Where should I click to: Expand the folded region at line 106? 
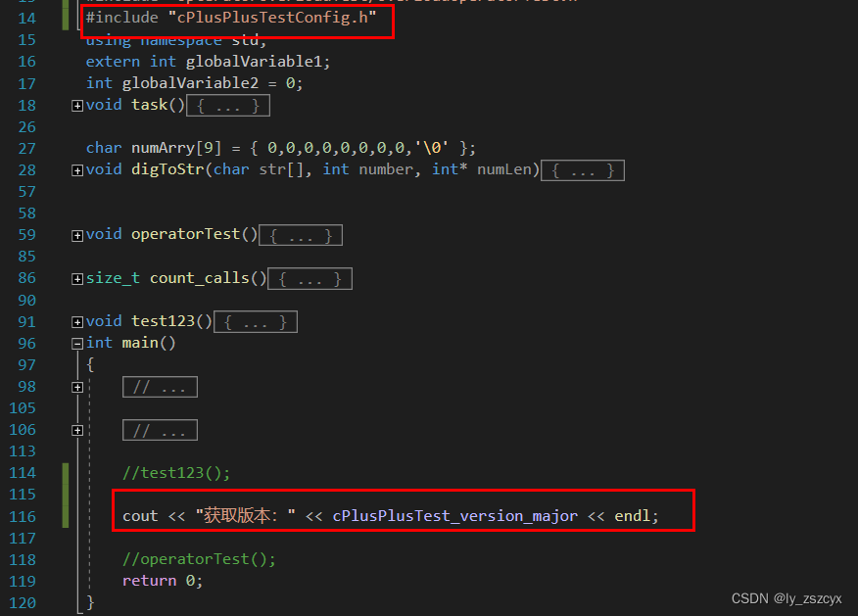coord(76,429)
